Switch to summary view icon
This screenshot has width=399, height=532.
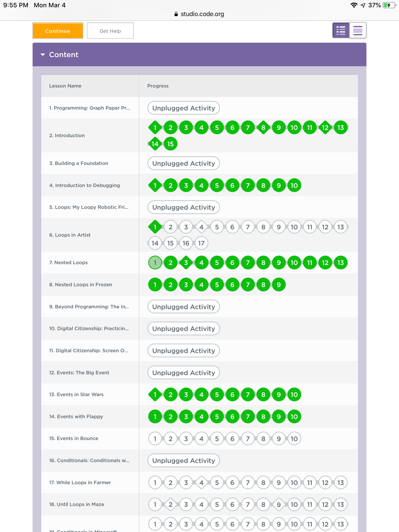[358, 30]
